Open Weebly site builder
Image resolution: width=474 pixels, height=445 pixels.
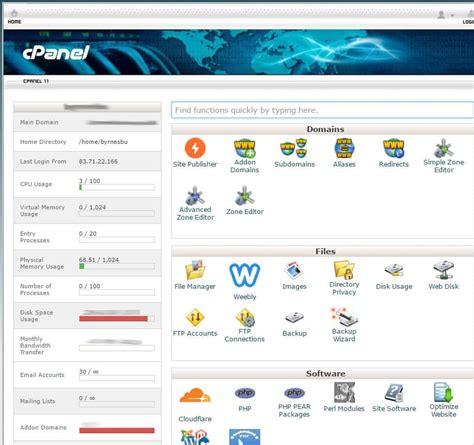(245, 281)
